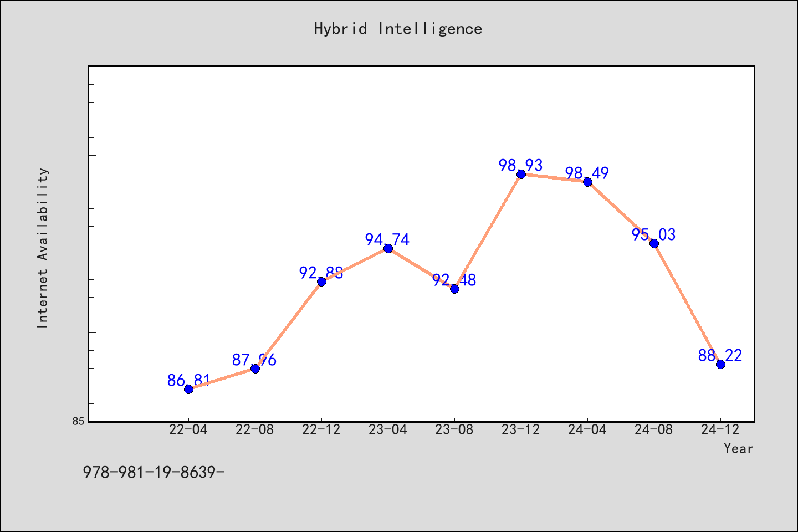Click the 23-04 x-axis tick label
Screen dimensions: 798x532
(388, 430)
